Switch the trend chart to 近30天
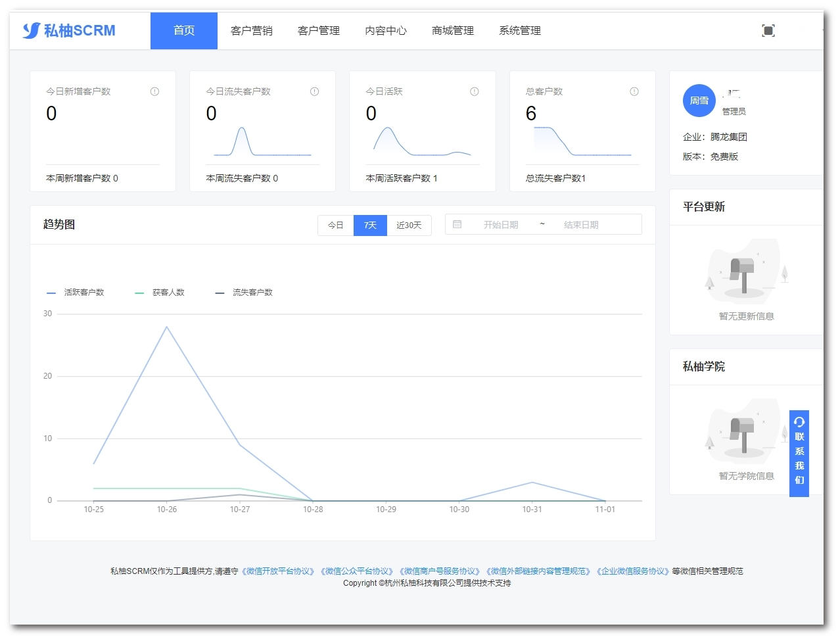Screen dimensions: 840x641 point(409,225)
